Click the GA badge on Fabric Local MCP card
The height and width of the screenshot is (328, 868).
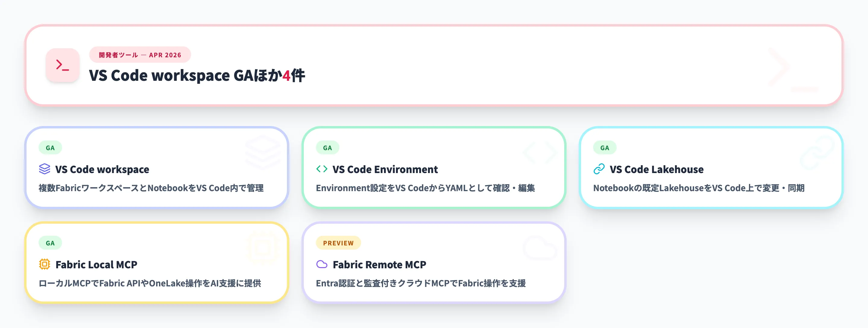point(50,243)
